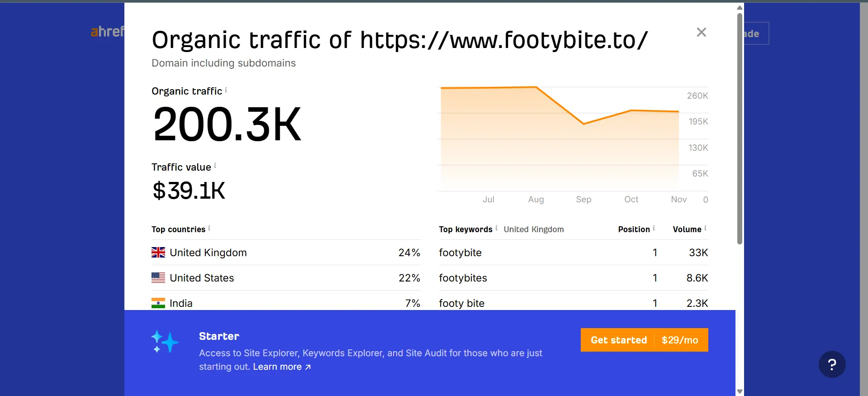Open the help question mark button

click(832, 364)
